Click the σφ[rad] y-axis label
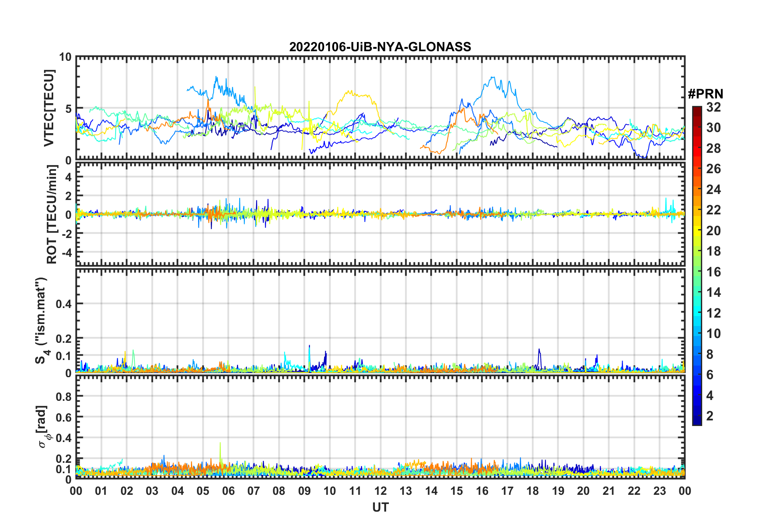Image resolution: width=761 pixels, height=532 pixels. [x=43, y=426]
